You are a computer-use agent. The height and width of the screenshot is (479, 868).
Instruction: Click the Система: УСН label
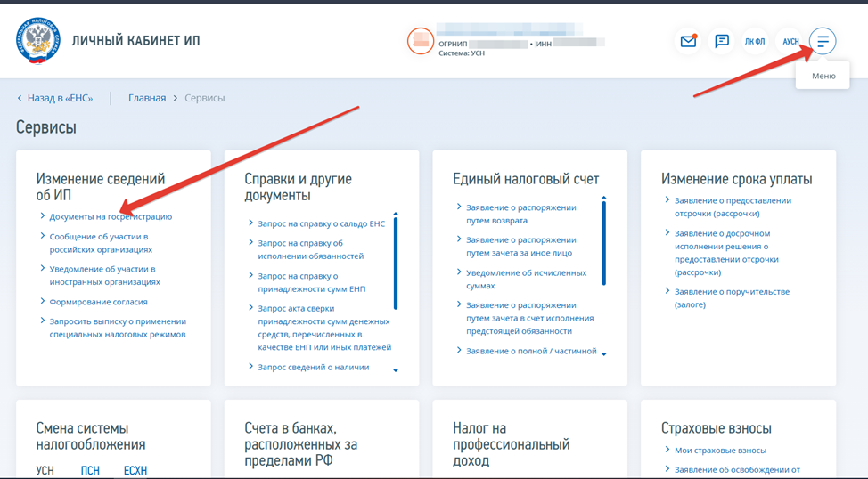pyautogui.click(x=462, y=53)
